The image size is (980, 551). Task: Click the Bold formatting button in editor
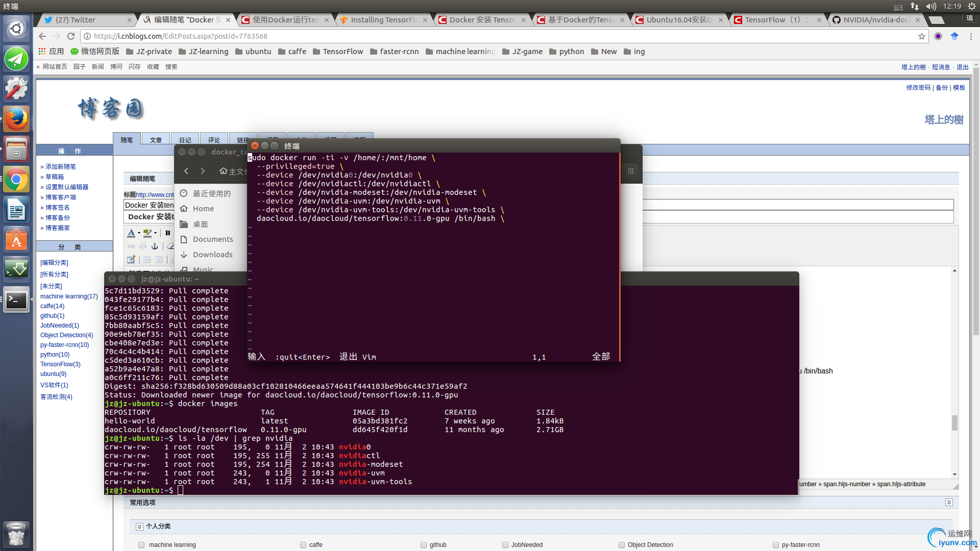[167, 233]
